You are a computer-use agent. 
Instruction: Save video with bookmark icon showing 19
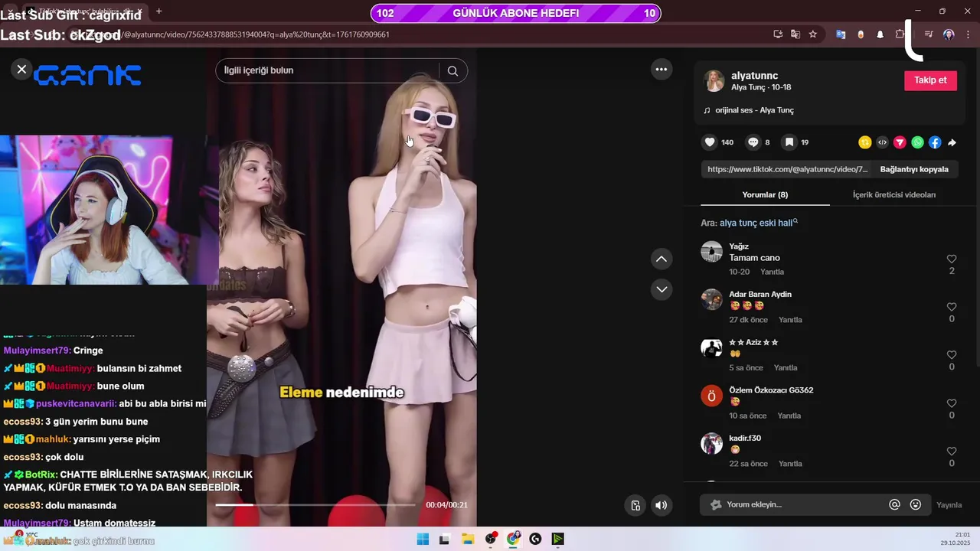789,142
